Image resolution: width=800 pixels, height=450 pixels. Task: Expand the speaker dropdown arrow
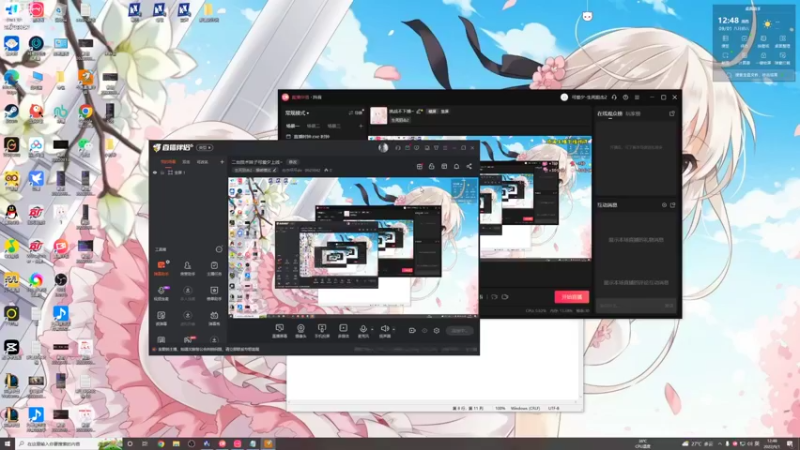[x=393, y=330]
